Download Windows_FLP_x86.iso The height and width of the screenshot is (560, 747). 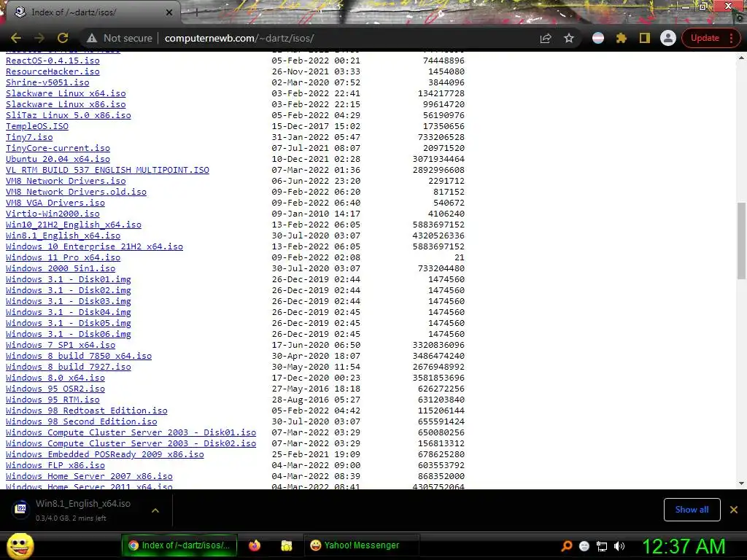click(55, 465)
